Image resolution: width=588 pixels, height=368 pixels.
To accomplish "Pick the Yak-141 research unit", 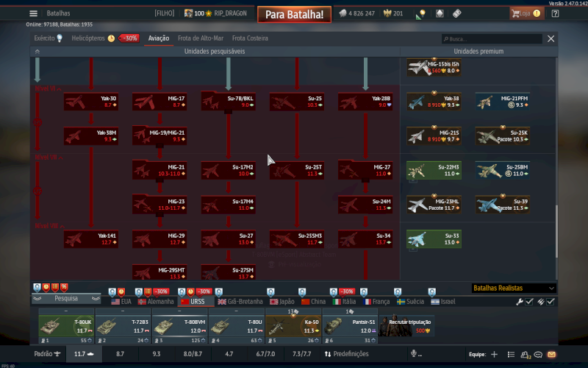I will 91,238.
